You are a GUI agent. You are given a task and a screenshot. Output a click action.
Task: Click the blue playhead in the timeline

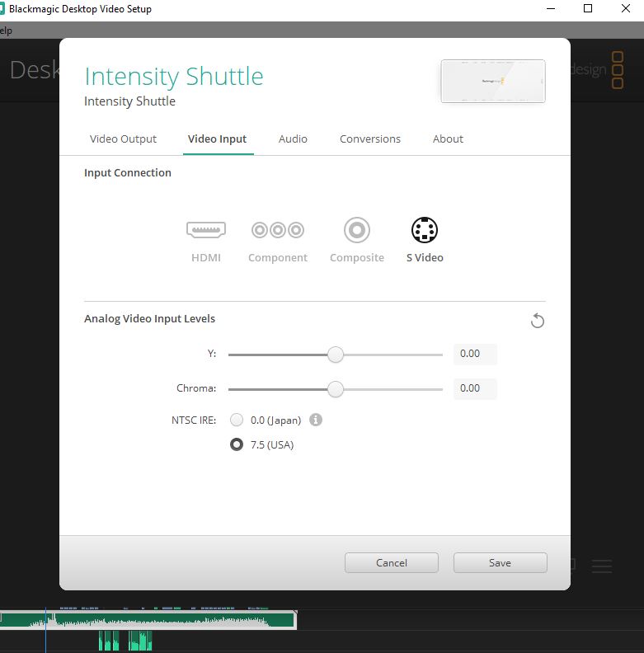click(45, 630)
